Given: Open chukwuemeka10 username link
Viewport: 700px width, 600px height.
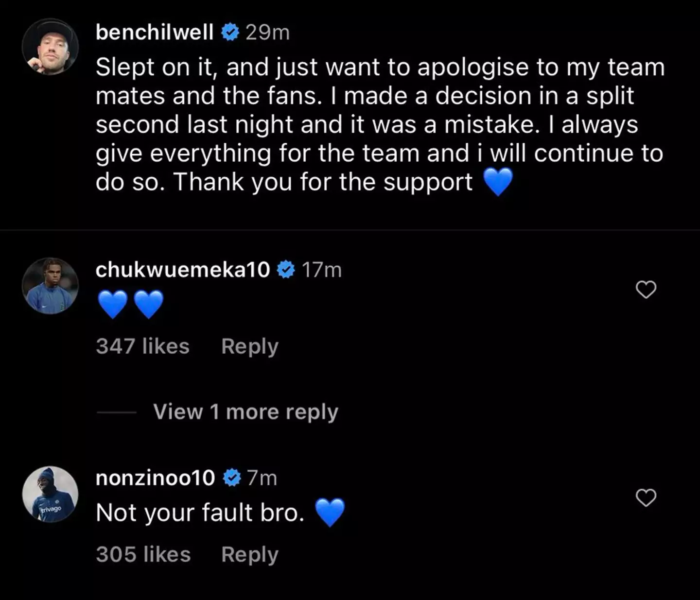Looking at the screenshot, I should click(182, 270).
